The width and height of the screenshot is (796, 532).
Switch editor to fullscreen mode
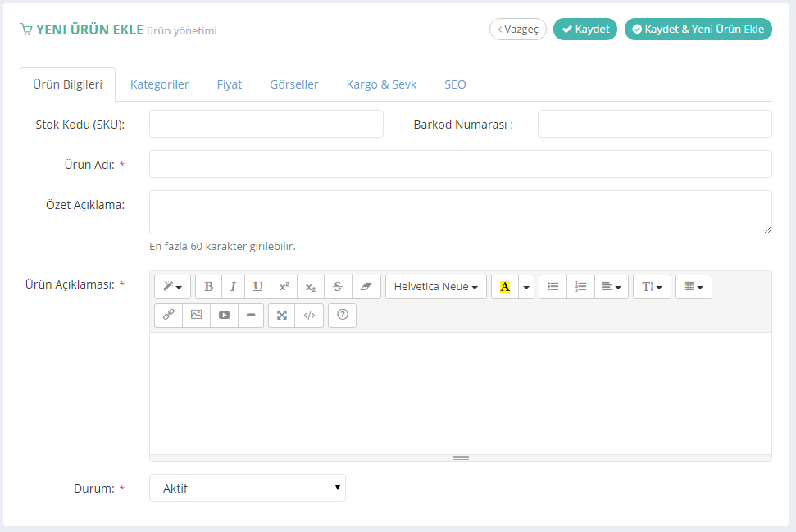point(282,315)
